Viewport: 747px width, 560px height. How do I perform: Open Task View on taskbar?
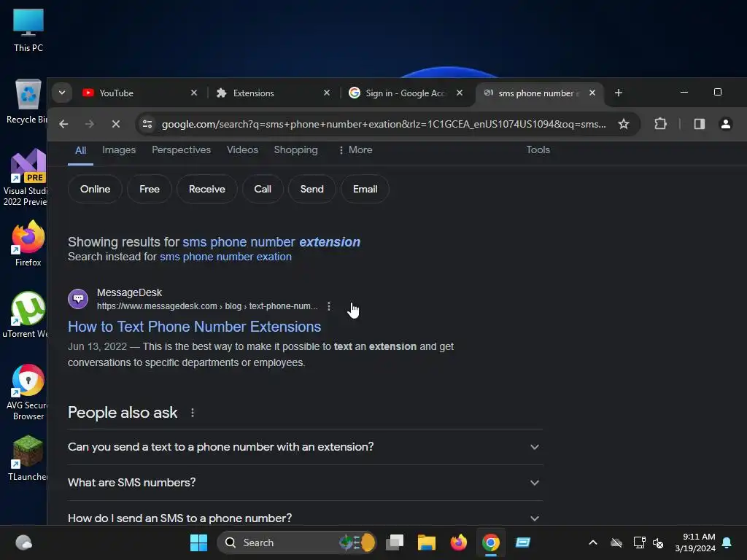[x=395, y=542]
